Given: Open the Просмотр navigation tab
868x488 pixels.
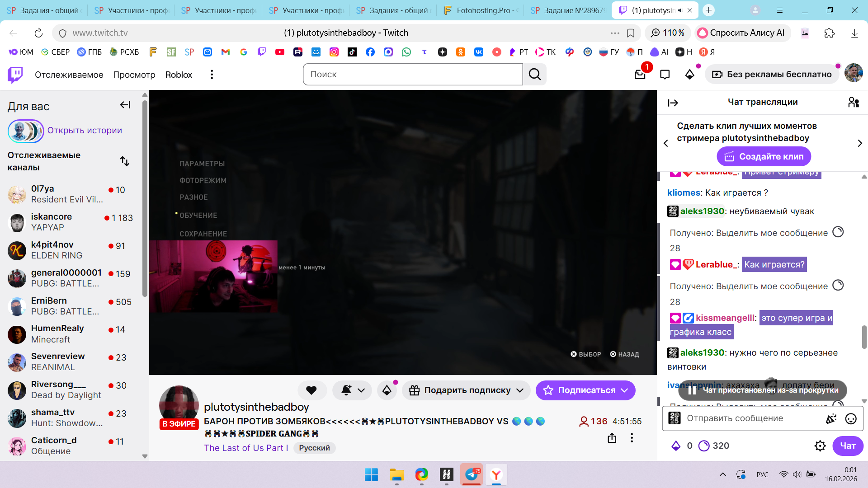Looking at the screenshot, I should tap(134, 75).
